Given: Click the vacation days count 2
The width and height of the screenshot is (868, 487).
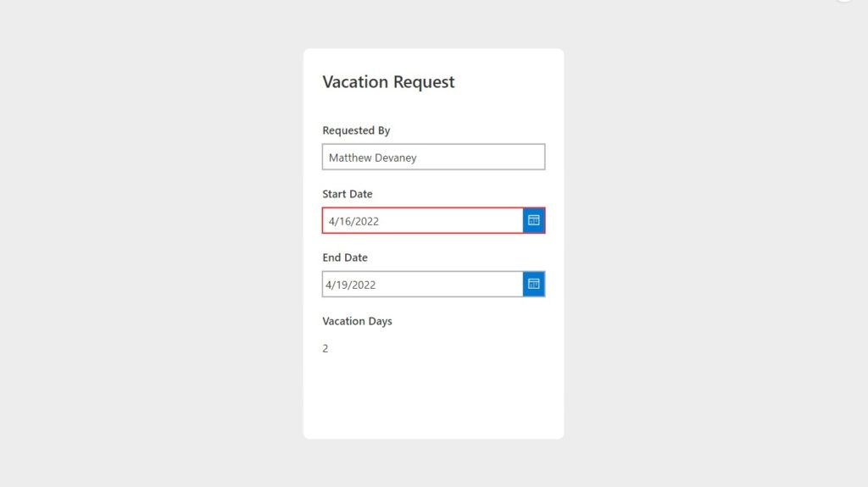Looking at the screenshot, I should click(325, 349).
